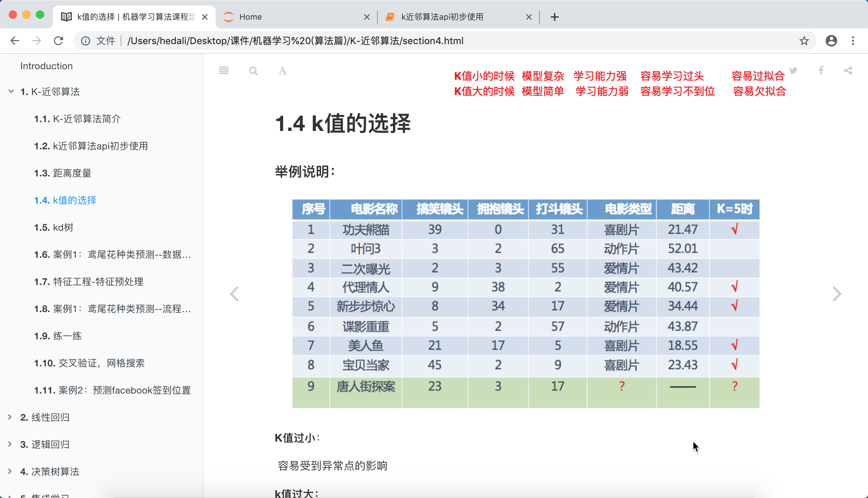Select section 1.4 k值的选择
This screenshot has width=868, height=498.
pyautogui.click(x=65, y=200)
